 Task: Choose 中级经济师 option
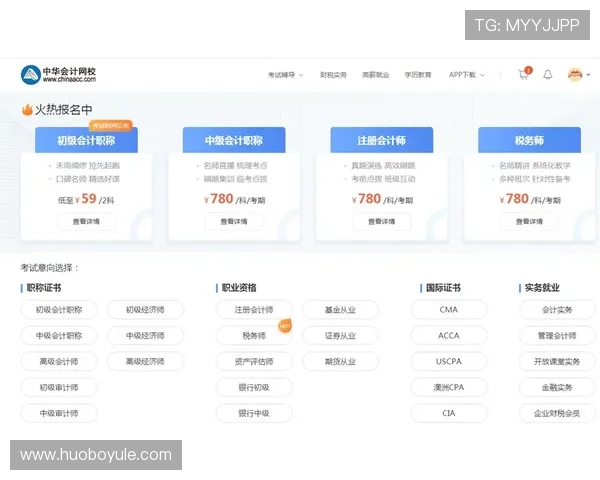(145, 336)
